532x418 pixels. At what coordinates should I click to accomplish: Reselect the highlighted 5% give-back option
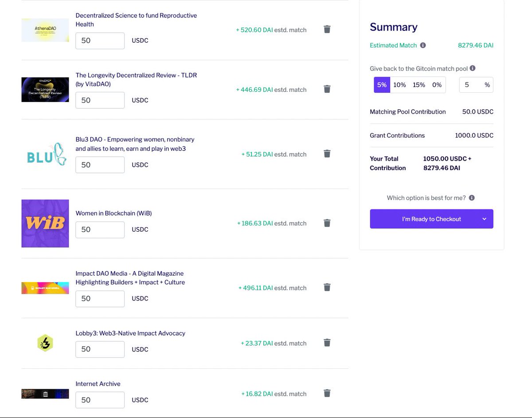[382, 84]
